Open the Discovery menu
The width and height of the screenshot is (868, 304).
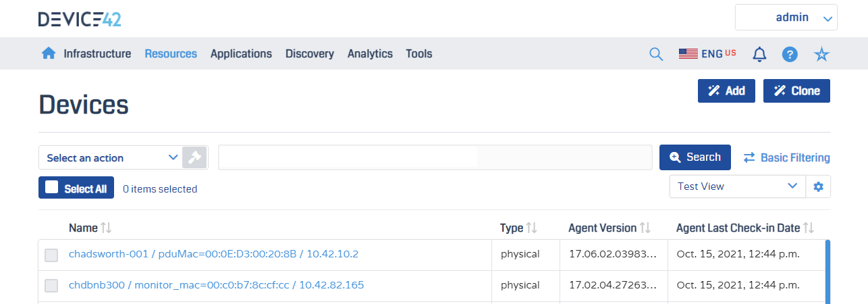[x=310, y=53]
